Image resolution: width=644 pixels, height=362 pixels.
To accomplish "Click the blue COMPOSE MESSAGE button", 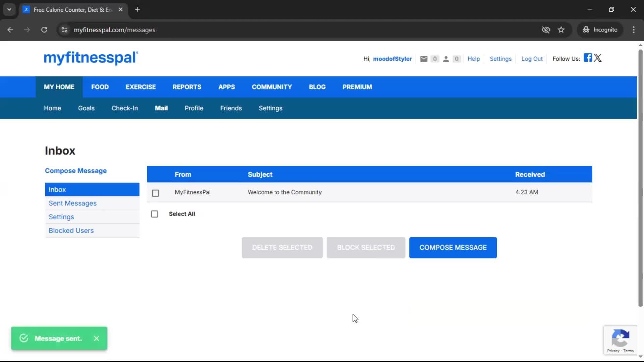I will [453, 248].
